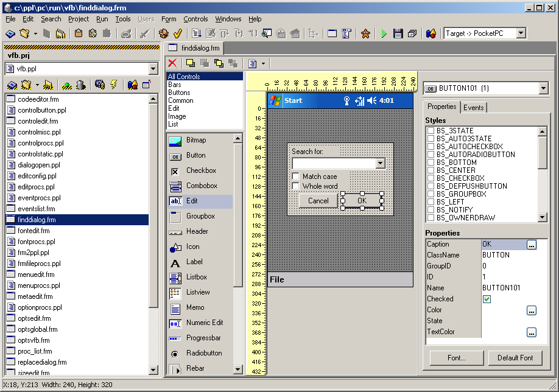Viewport: 559px width, 392px height.
Task: Choose the Listview control in palette
Action: click(199, 292)
